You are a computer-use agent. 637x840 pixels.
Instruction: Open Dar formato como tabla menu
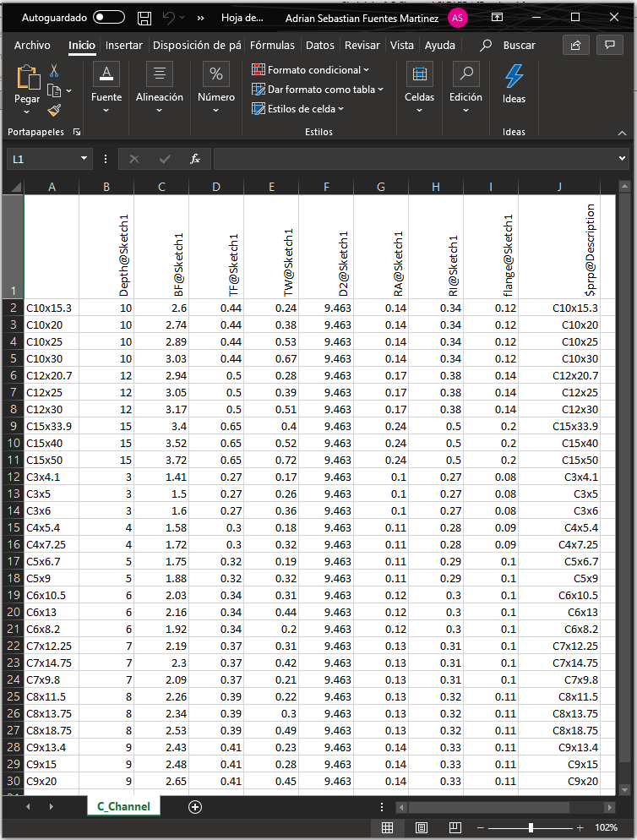[318, 90]
